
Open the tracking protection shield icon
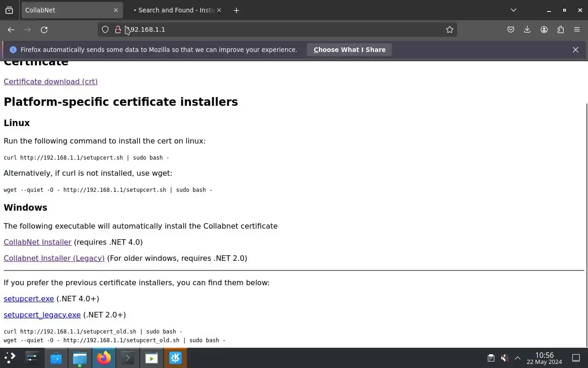tap(105, 29)
